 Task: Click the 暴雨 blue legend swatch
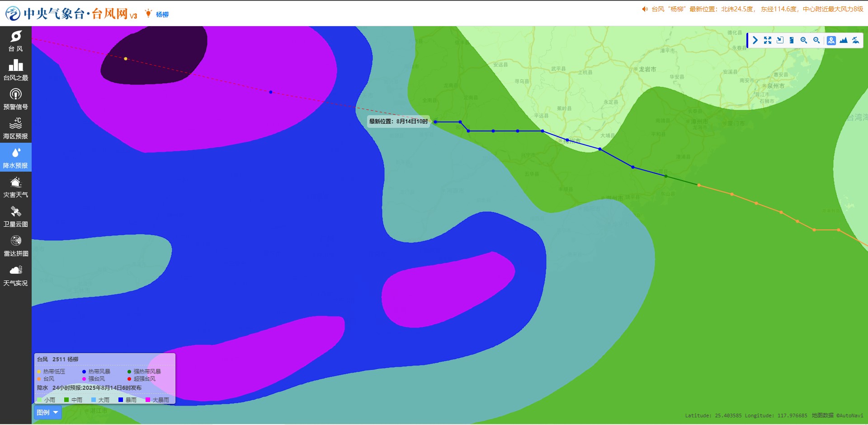click(x=121, y=400)
